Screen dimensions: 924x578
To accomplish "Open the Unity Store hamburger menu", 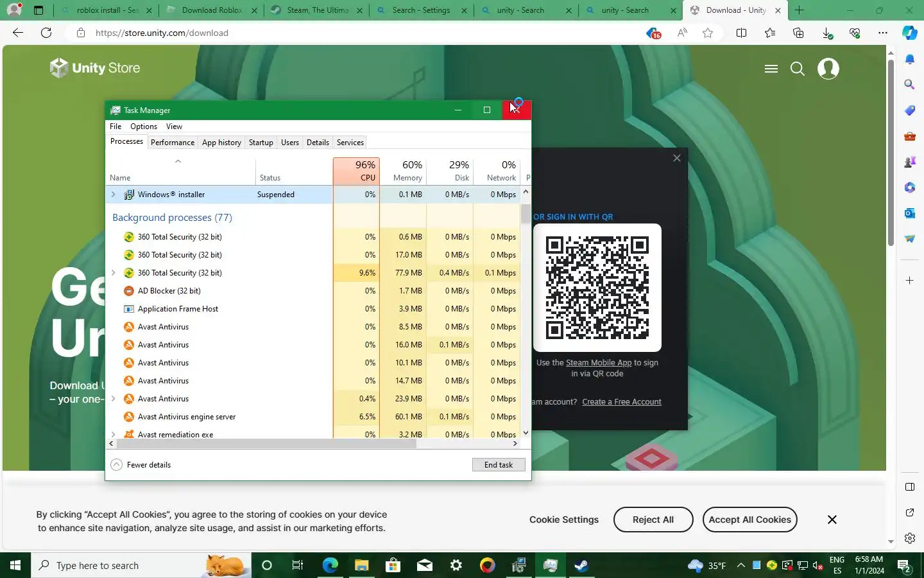I will click(x=771, y=69).
